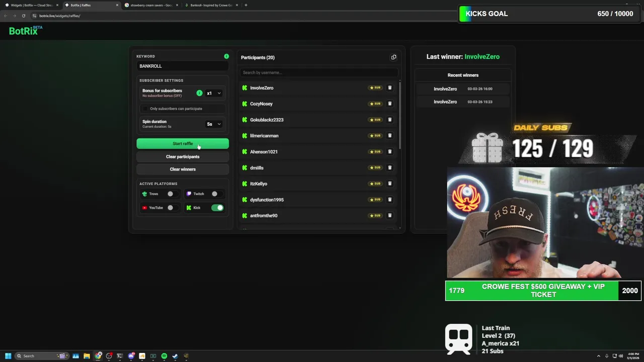This screenshot has width=644, height=362.
Task: Click the BotRix logo
Action: coord(25,31)
